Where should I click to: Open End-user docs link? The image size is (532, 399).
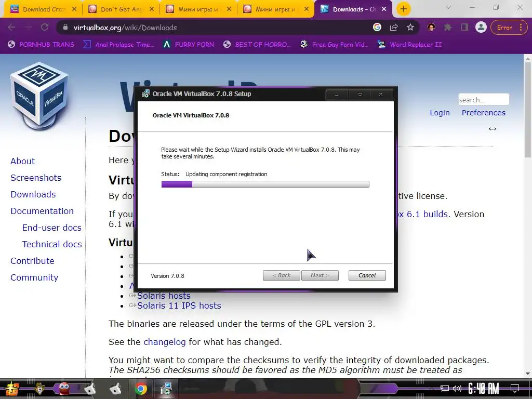click(x=51, y=228)
